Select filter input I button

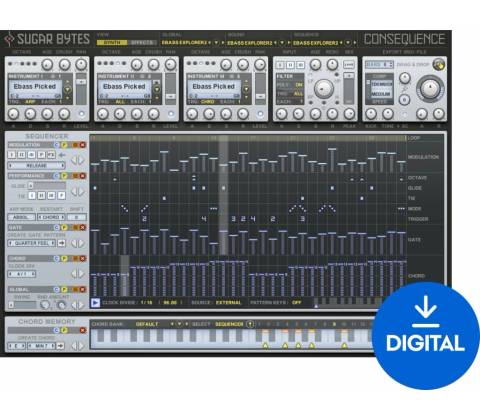coord(280,65)
